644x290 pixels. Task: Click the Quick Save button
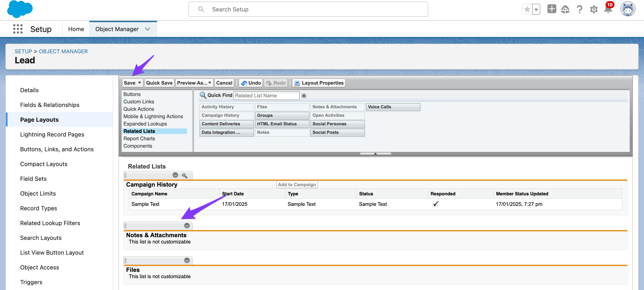tap(159, 83)
